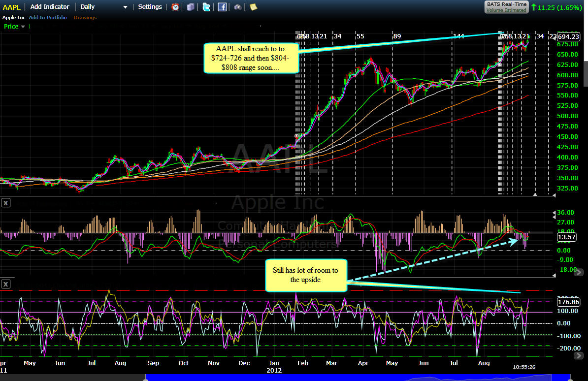Select the 176.86 CCI value label
This screenshot has width=588, height=381.
pyautogui.click(x=568, y=302)
